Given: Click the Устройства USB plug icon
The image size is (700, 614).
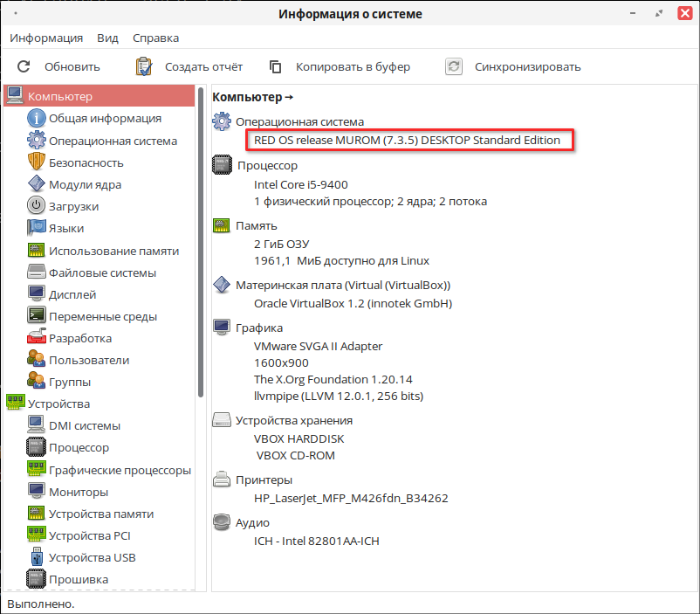Looking at the screenshot, I should pos(37,557).
